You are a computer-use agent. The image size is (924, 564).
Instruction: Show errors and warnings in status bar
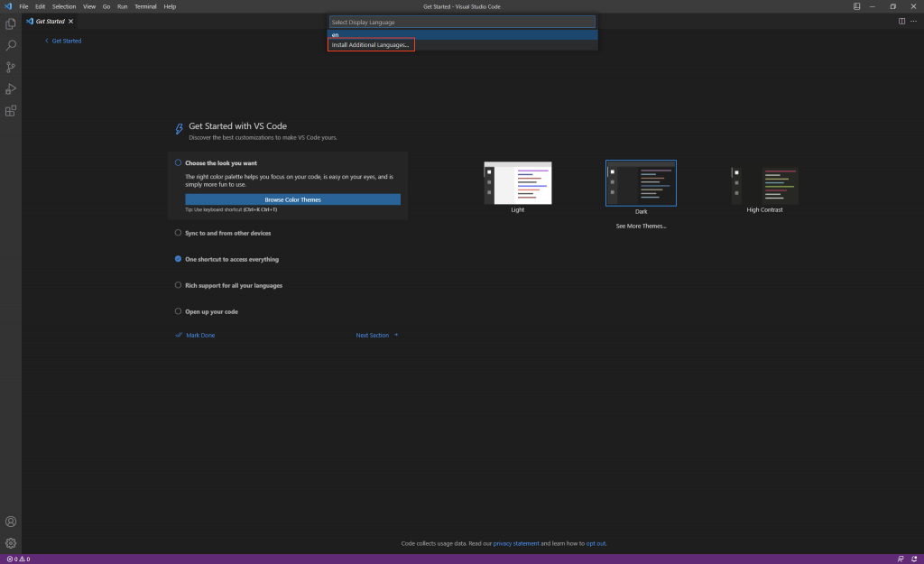[18, 559]
